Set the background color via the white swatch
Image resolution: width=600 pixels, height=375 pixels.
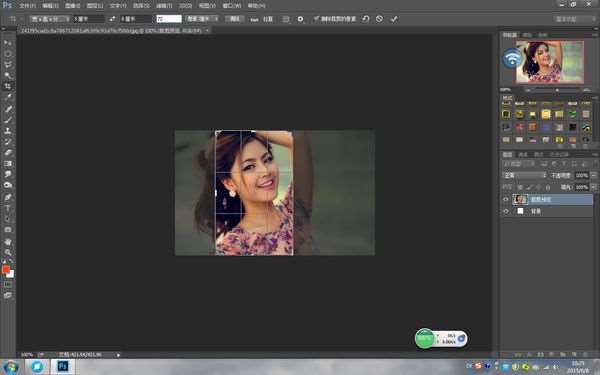pyautogui.click(x=11, y=274)
